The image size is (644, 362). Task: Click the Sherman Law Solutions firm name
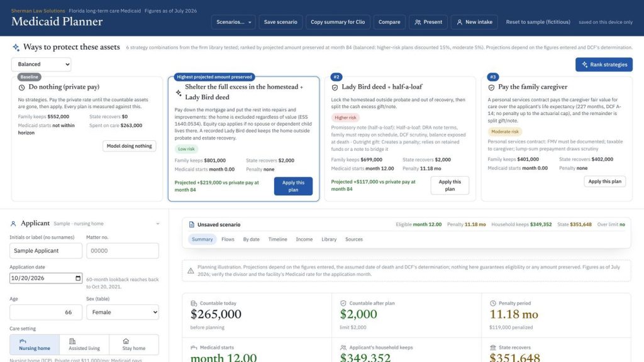click(38, 11)
